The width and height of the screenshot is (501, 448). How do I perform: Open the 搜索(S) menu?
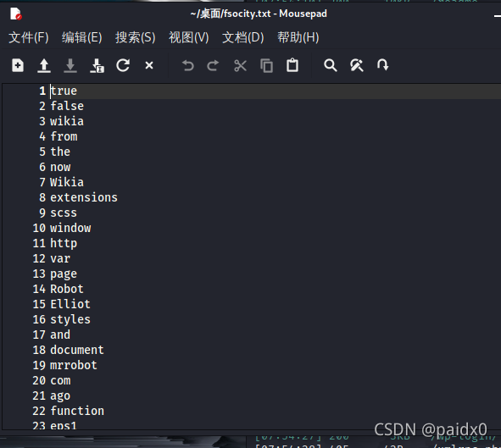tap(136, 37)
